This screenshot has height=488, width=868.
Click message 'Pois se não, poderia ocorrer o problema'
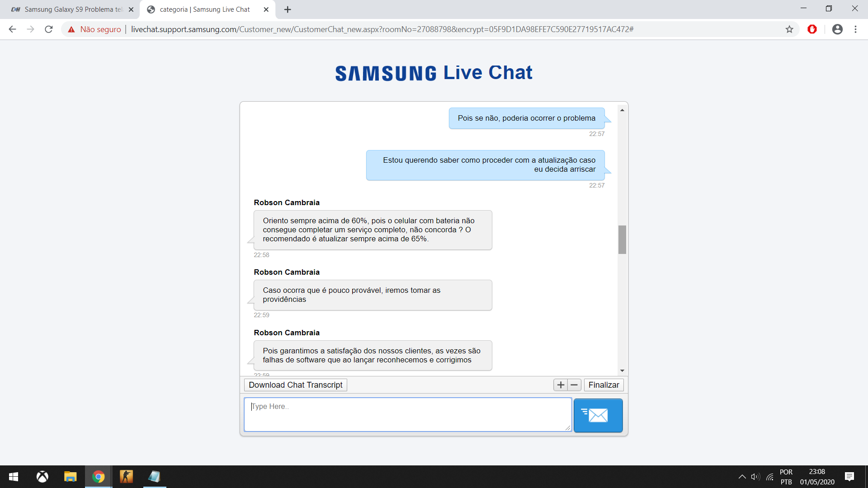pyautogui.click(x=527, y=118)
